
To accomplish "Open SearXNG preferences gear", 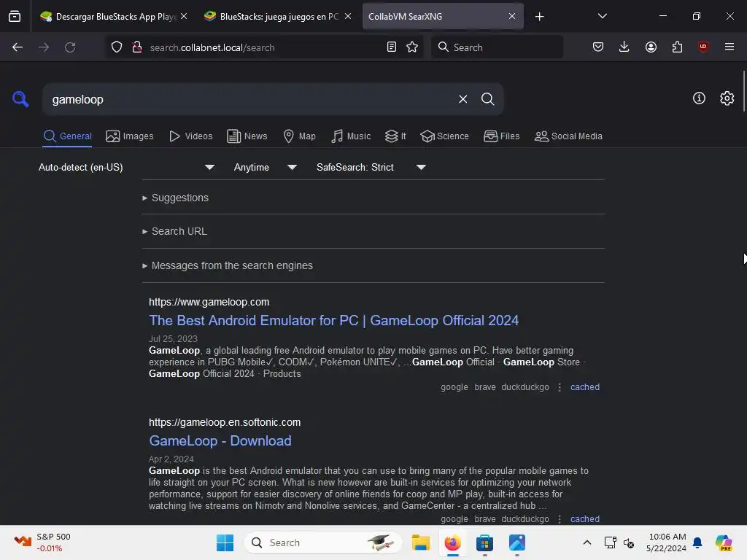I will click(727, 98).
